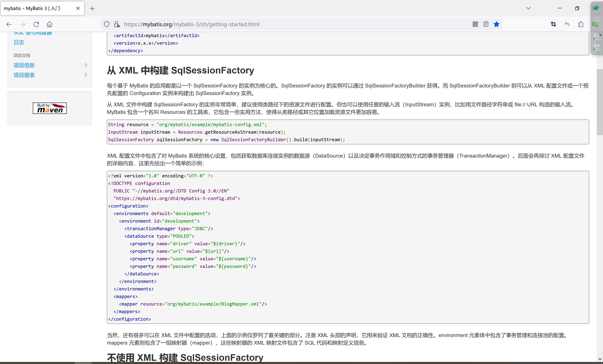Toggle reader view

486,24
